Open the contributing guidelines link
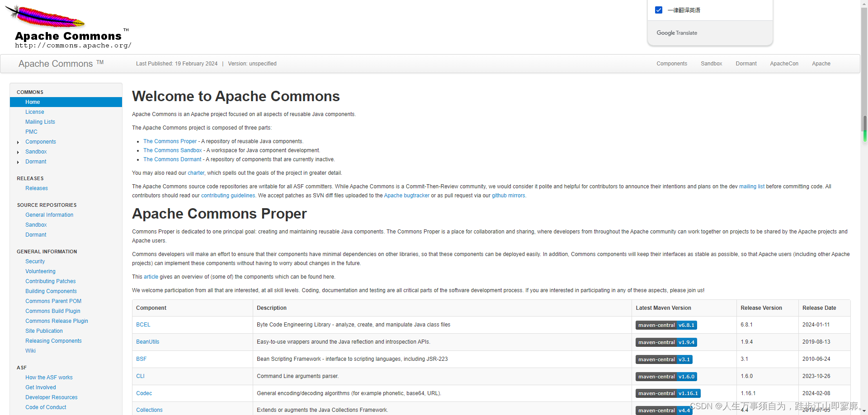Viewport: 868px width, 415px height. point(228,196)
